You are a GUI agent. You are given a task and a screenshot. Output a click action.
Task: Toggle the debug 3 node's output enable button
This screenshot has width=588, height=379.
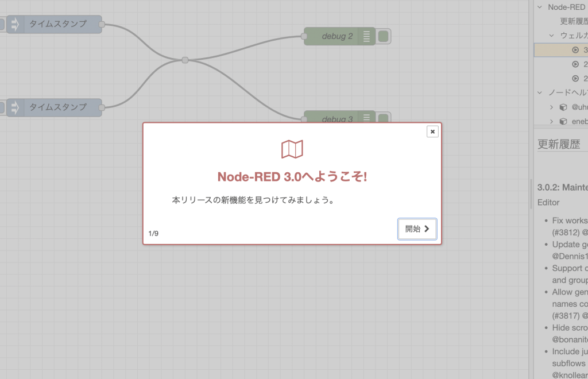tap(384, 118)
